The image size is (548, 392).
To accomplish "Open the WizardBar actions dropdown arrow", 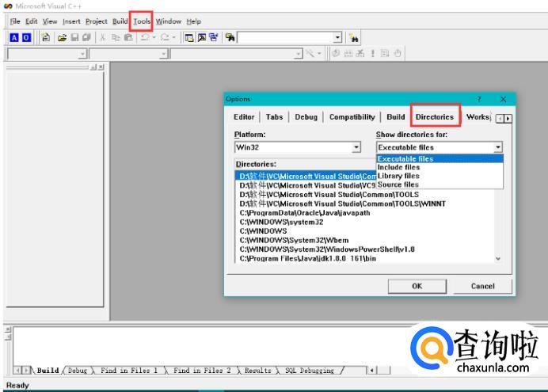I will (319, 54).
